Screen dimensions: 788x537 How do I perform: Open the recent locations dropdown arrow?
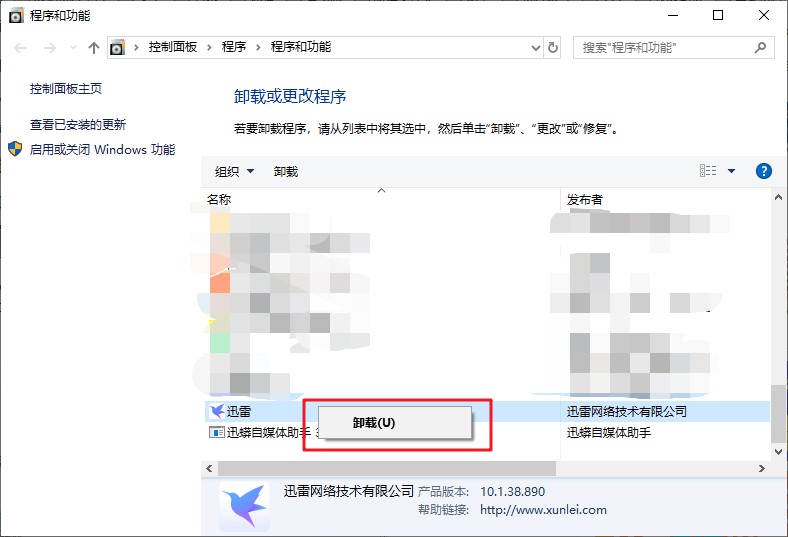point(72,47)
